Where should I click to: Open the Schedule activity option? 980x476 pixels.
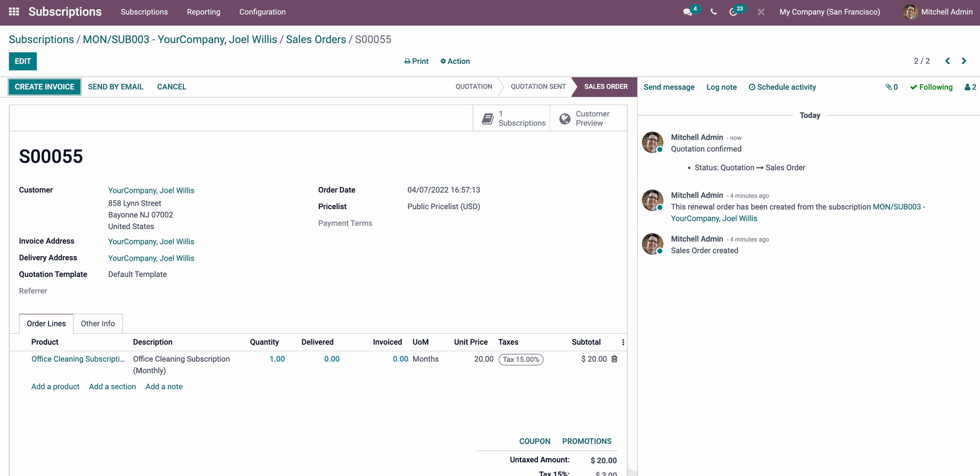point(782,87)
